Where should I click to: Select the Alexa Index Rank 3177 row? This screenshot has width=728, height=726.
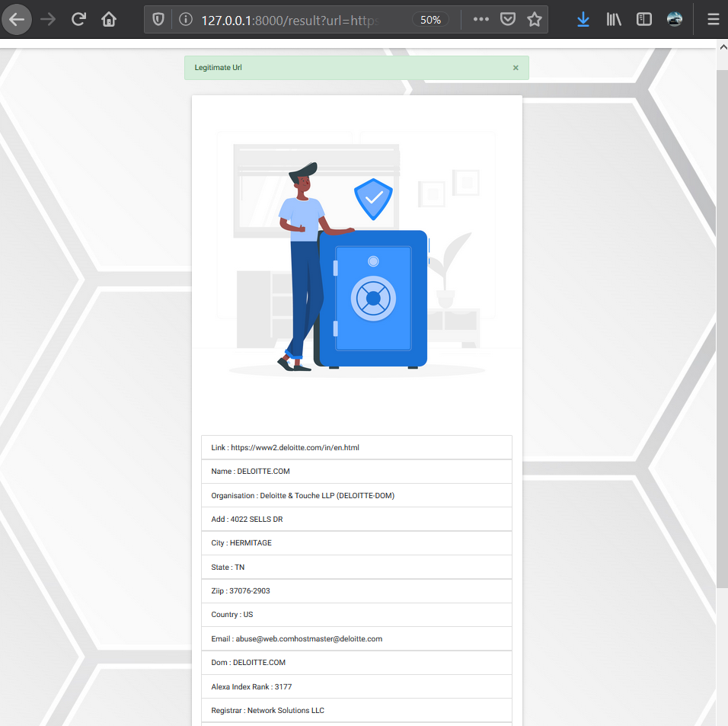tap(356, 686)
